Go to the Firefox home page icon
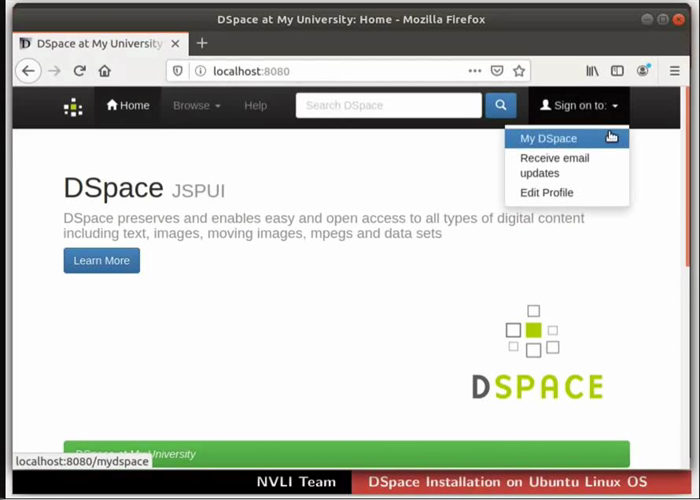Image resolution: width=700 pixels, height=500 pixels. click(x=105, y=71)
